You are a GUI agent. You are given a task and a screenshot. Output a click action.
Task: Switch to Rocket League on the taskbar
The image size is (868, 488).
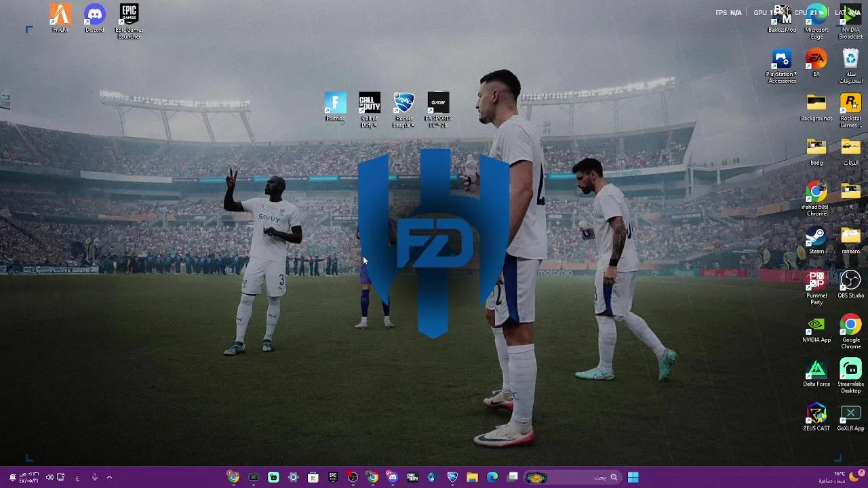coord(452,477)
